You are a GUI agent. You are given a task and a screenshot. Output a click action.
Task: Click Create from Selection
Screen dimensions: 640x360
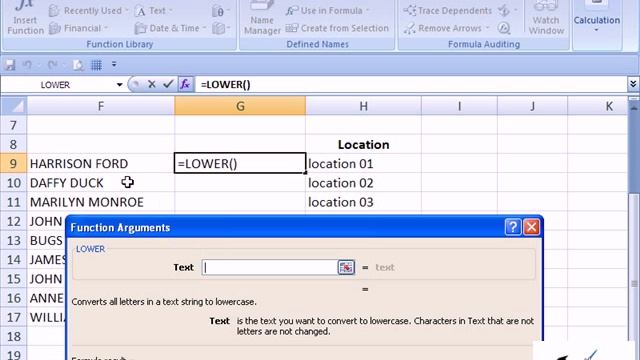[337, 28]
